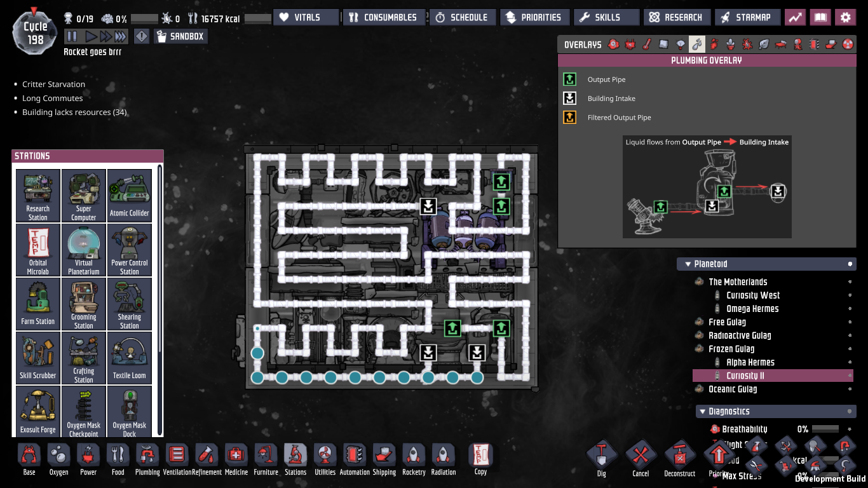Select the Farming overlay leaf icon
Image resolution: width=868 pixels, height=488 pixels.
coord(764,44)
